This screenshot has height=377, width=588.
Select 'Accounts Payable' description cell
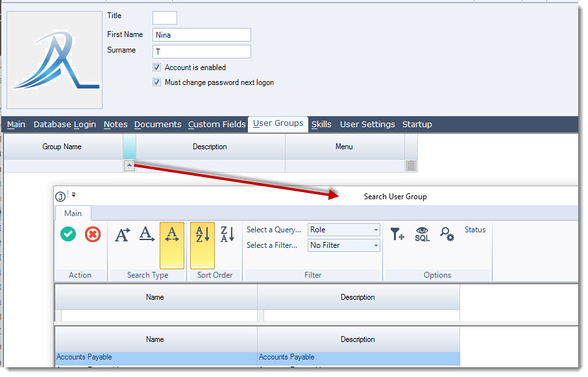point(358,357)
